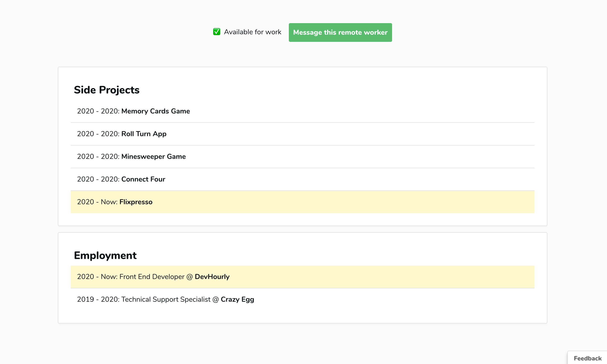Expand the Roll Turn App project entry

(x=302, y=134)
